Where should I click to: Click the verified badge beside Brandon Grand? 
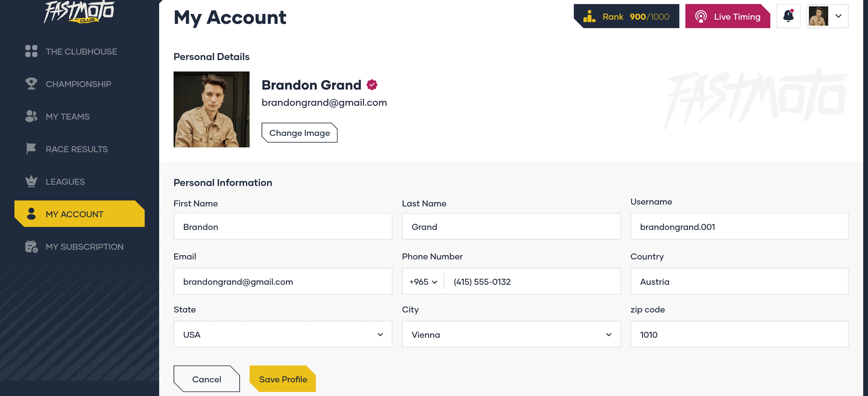(372, 85)
